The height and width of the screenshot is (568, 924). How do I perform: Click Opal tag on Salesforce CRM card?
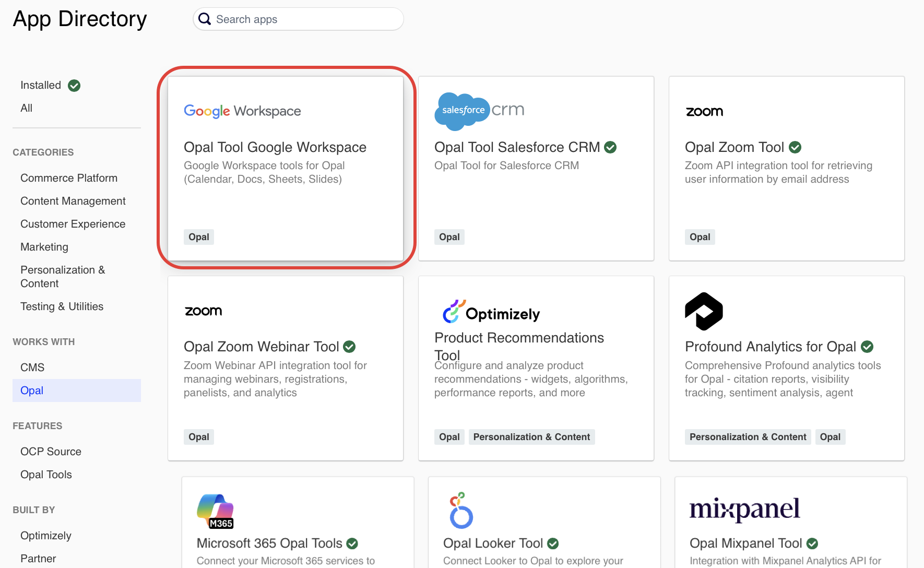(x=449, y=237)
